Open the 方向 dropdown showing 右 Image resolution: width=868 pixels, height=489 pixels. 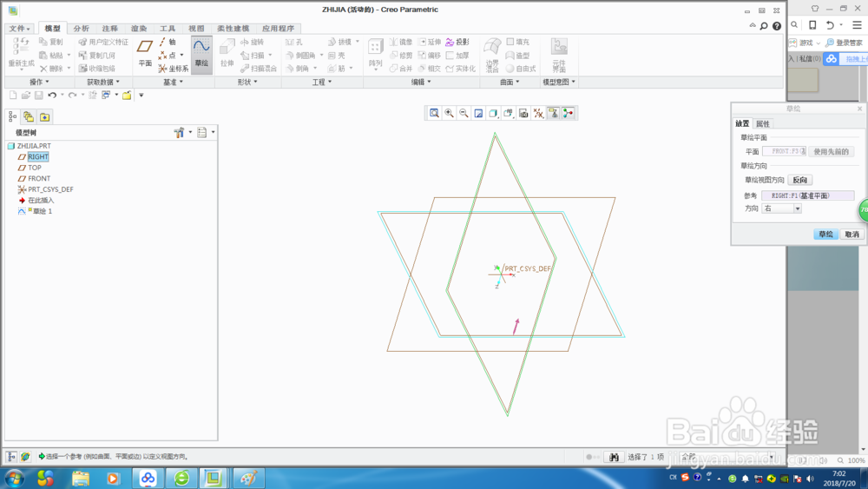782,208
